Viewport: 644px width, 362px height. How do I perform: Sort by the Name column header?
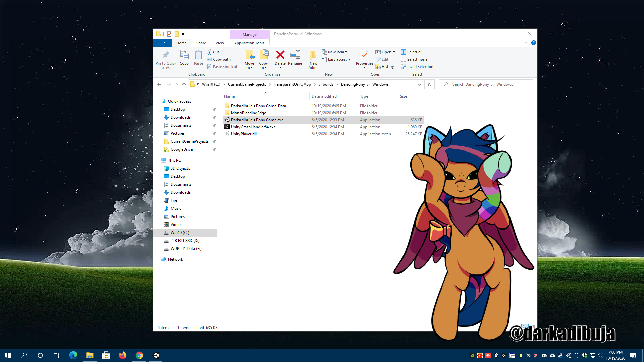[x=229, y=96]
